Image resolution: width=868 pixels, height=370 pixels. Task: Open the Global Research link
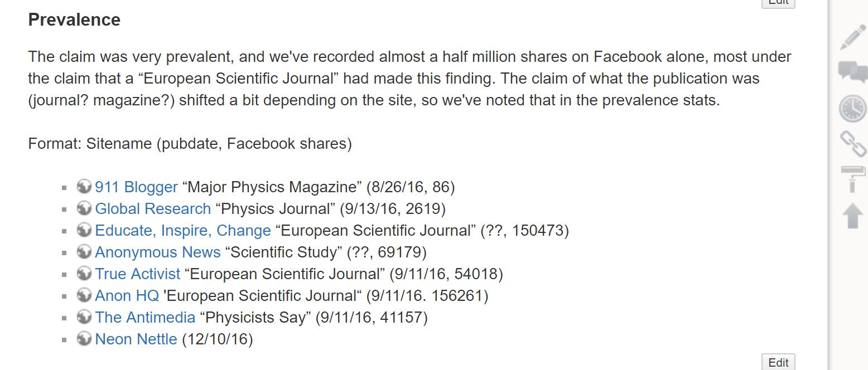point(153,209)
